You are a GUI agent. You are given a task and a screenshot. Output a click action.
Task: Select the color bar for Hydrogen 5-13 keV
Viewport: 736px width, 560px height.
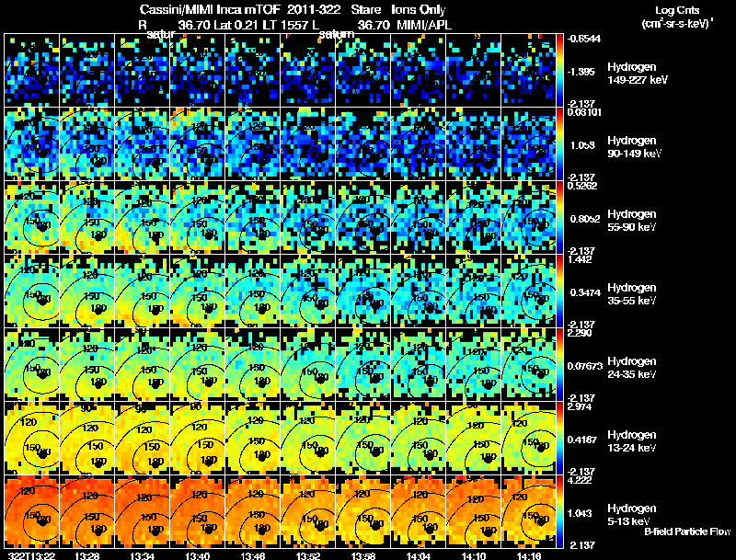pyautogui.click(x=559, y=512)
